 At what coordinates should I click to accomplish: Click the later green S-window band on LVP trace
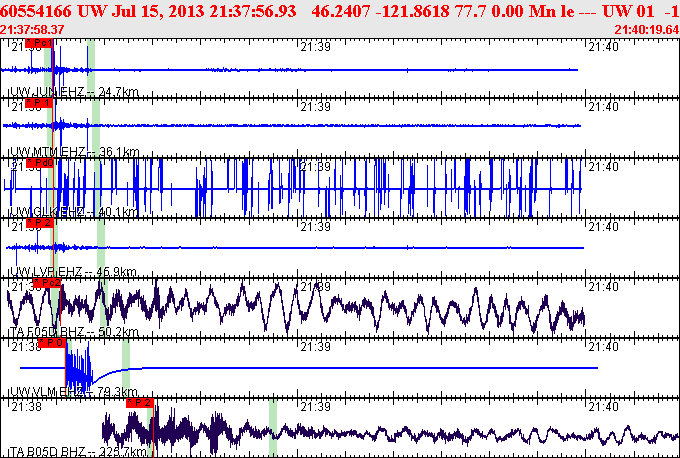(101, 247)
